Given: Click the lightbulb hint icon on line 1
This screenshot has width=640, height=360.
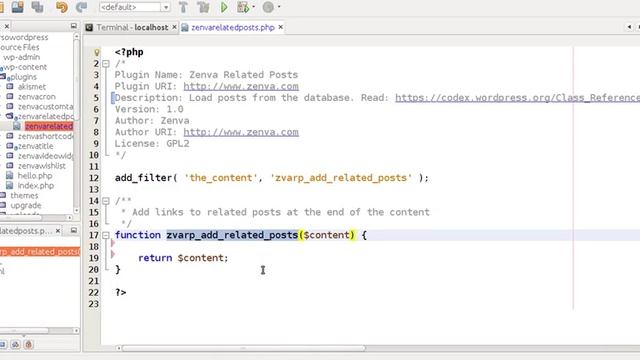Looking at the screenshot, I should [x=97, y=52].
